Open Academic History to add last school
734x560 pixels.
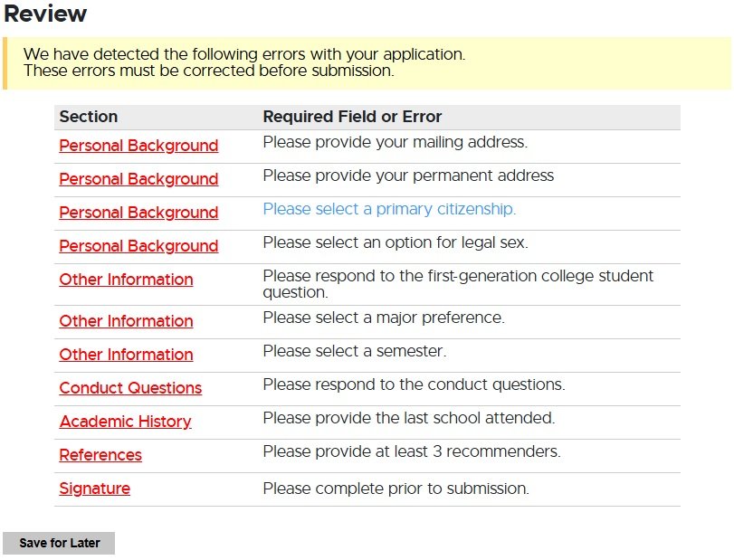pos(125,422)
